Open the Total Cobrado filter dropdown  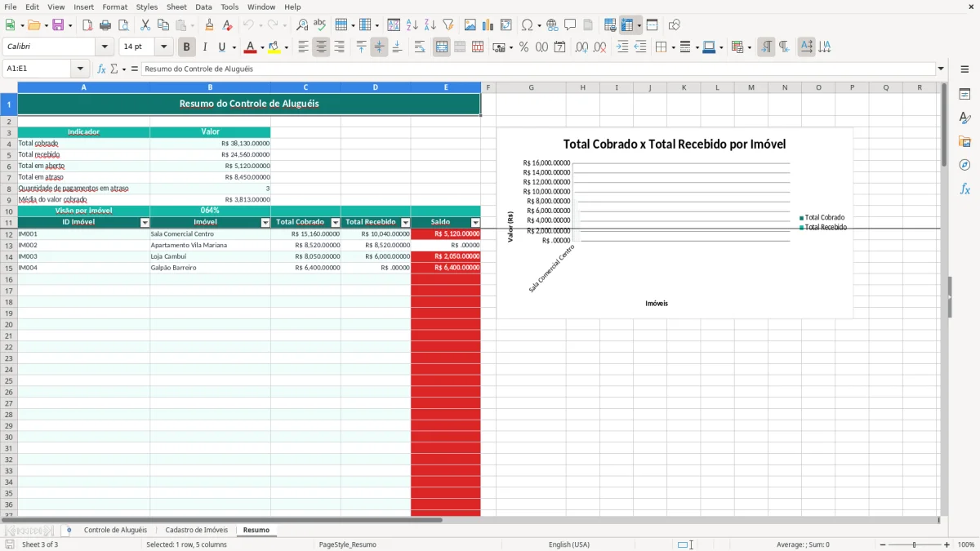pyautogui.click(x=336, y=222)
